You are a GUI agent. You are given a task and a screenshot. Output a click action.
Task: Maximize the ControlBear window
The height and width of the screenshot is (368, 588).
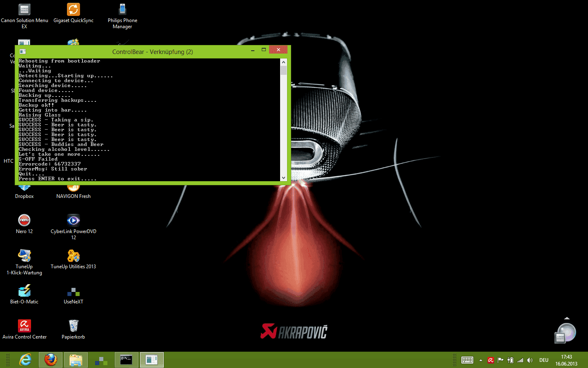264,50
